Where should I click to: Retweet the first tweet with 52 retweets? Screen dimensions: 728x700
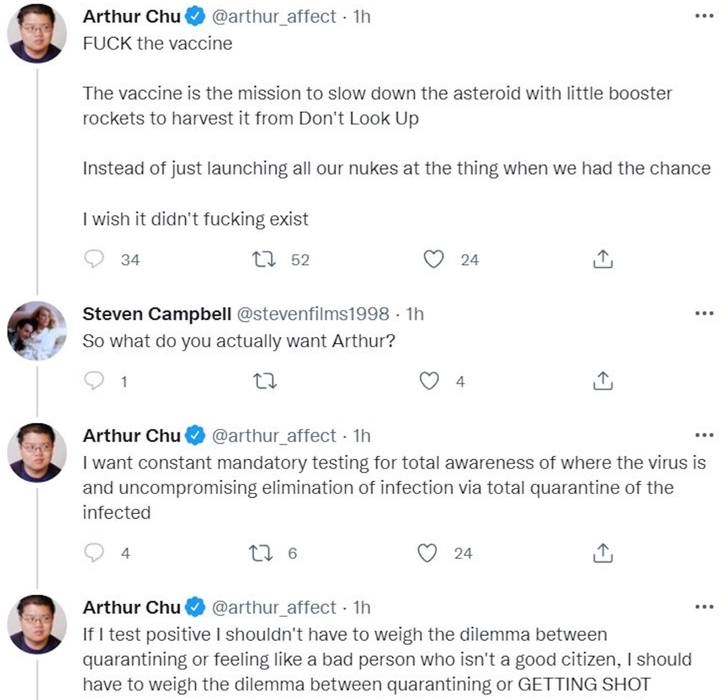(x=264, y=259)
